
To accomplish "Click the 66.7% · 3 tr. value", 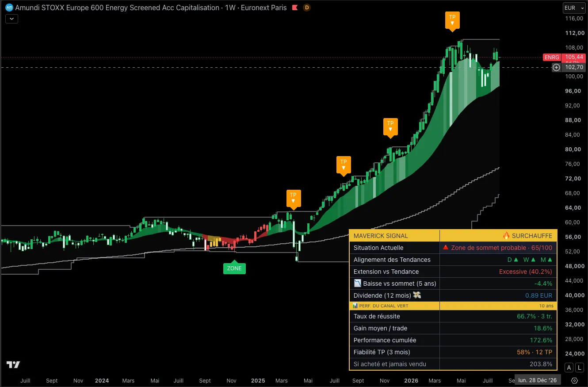I will 535,316.
